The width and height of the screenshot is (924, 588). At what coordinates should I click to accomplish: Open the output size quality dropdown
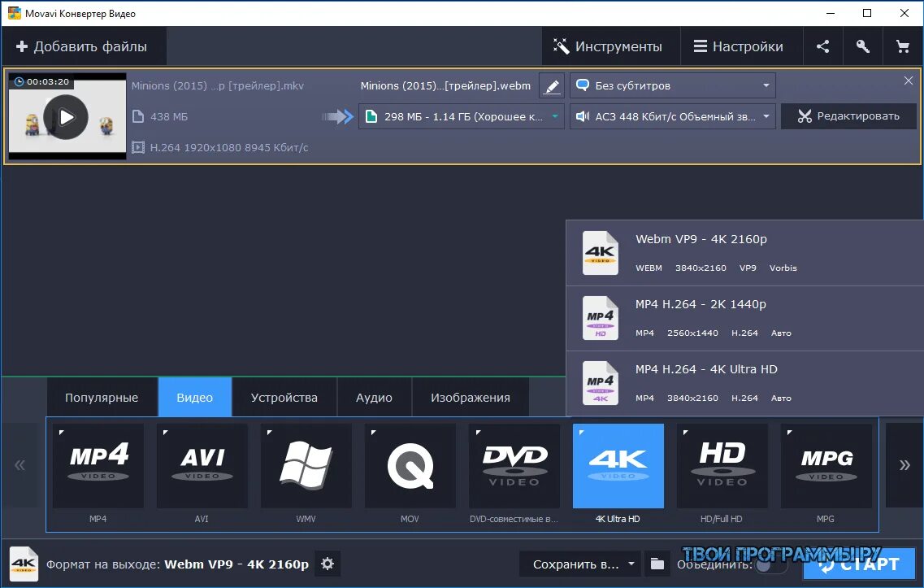coord(462,117)
